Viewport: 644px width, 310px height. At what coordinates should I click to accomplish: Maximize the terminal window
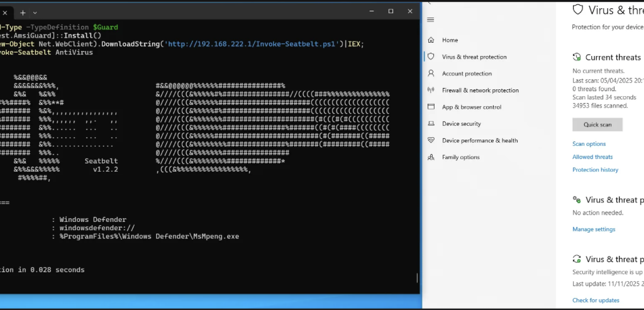click(x=391, y=11)
